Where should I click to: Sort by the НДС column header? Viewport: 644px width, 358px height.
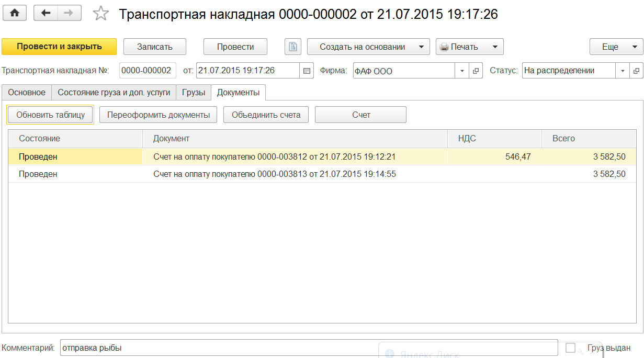[x=495, y=139]
